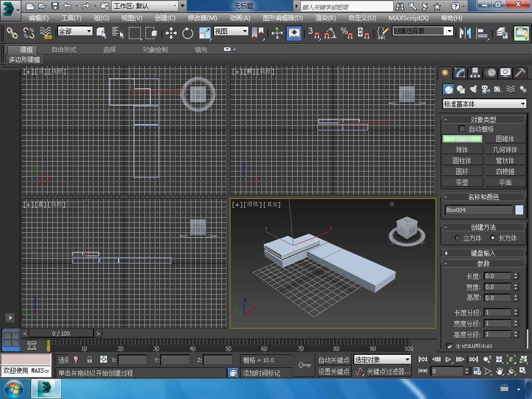Viewport: 532px width, 399px height.
Task: Click the 球体 sphere button
Action: point(462,150)
